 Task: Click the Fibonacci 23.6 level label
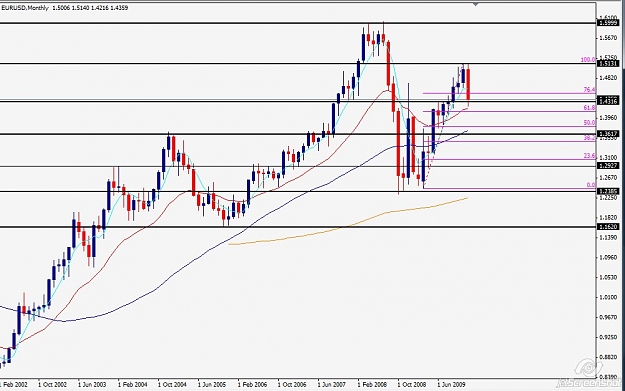click(590, 156)
